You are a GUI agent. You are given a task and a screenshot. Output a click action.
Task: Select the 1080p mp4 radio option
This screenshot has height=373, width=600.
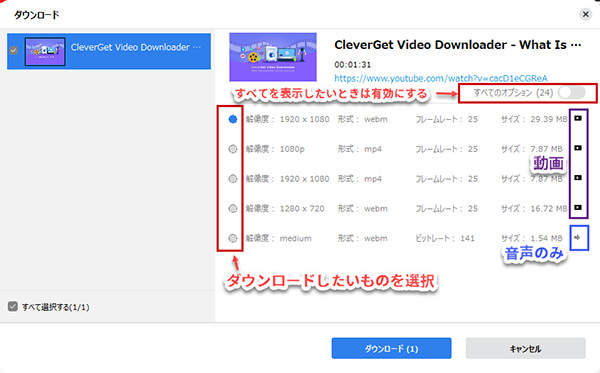233,149
